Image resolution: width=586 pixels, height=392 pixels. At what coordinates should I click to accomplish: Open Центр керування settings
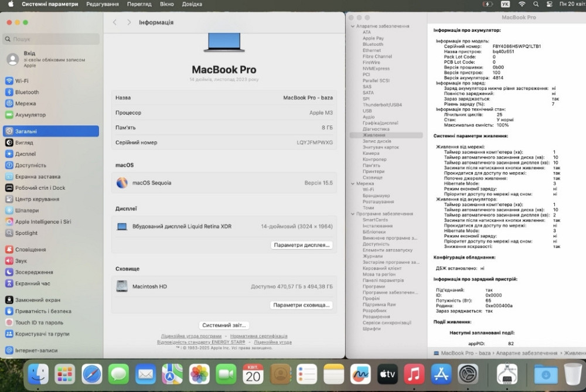pos(32,199)
